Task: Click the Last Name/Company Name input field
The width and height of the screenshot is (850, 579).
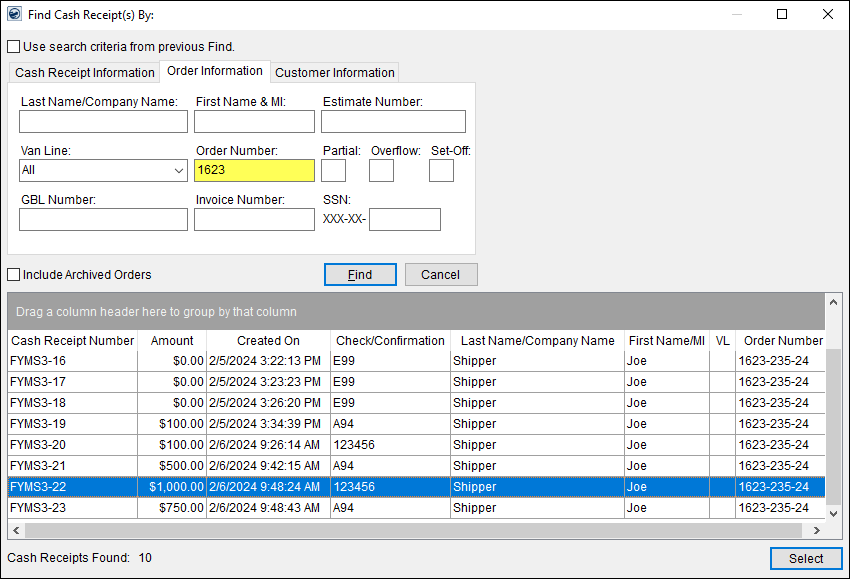Action: tap(103, 121)
